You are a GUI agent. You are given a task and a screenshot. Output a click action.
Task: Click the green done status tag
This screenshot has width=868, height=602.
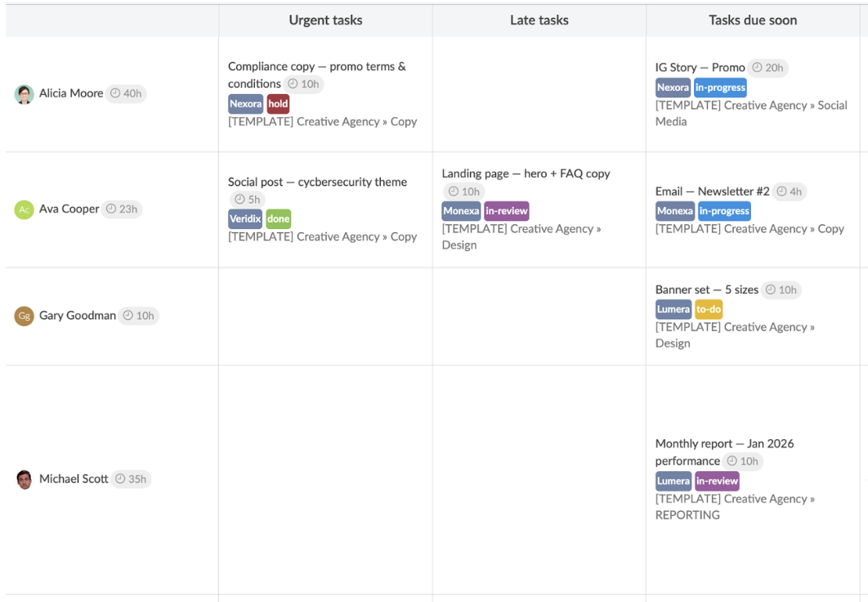click(x=278, y=219)
